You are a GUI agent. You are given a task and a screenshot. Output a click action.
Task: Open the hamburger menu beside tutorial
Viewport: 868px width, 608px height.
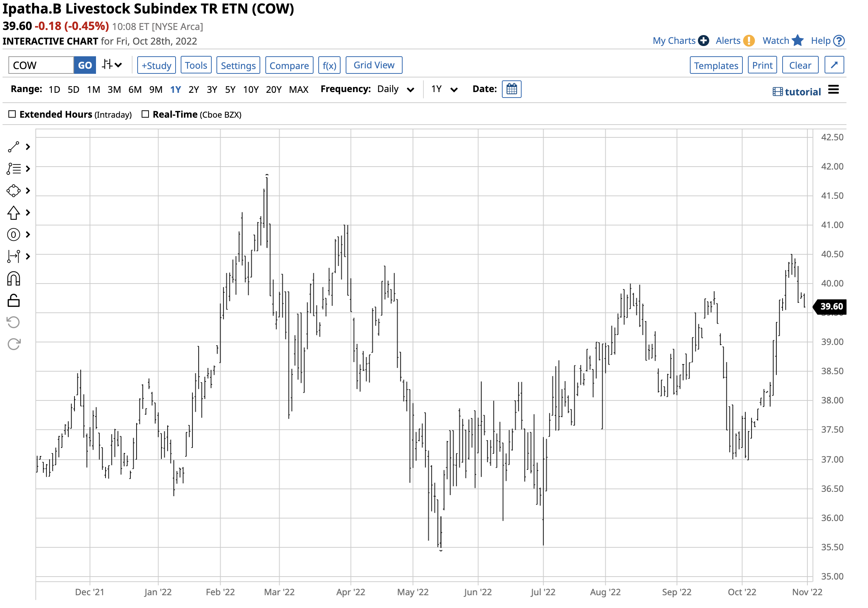[833, 90]
